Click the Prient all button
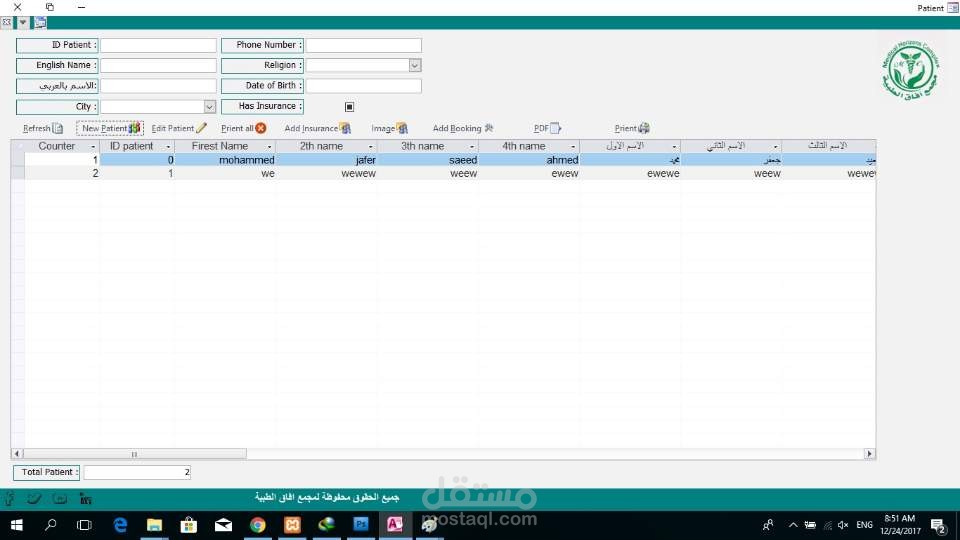 click(244, 129)
